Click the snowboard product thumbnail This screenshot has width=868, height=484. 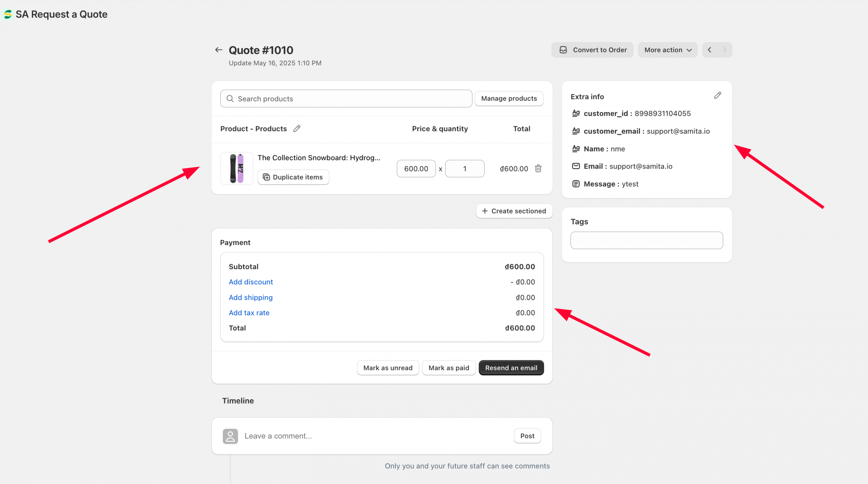point(237,168)
